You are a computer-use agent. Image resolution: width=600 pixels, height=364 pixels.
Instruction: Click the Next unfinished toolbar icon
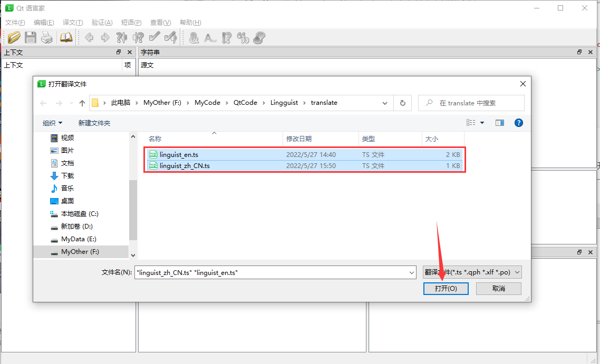coord(138,37)
